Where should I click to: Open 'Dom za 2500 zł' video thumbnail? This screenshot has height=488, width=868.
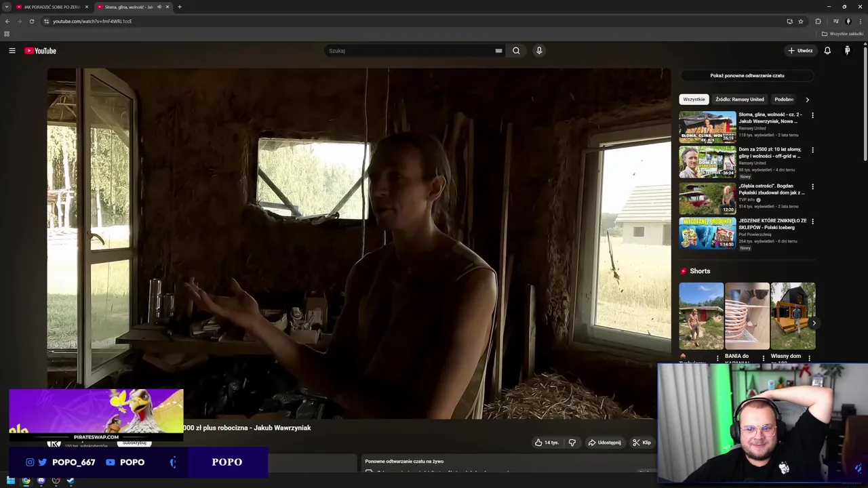(707, 162)
